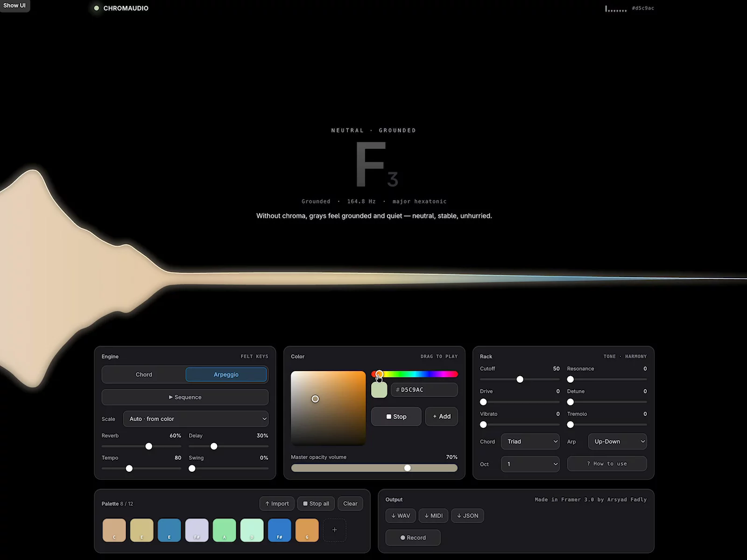747x560 pixels.
Task: Toggle the Show UI button
Action: [x=14, y=6]
